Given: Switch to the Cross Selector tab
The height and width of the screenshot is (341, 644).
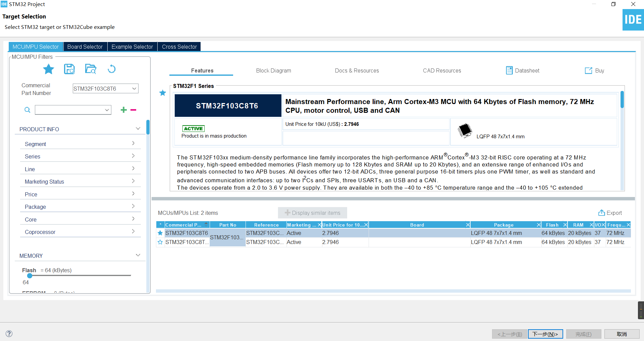Looking at the screenshot, I should point(179,47).
